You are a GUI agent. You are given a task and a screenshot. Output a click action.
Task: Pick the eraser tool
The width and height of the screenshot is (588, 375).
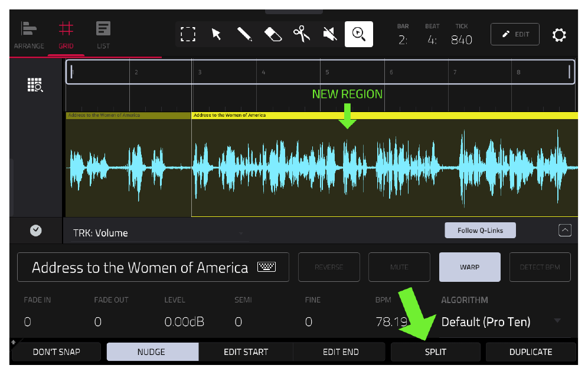[x=273, y=34]
